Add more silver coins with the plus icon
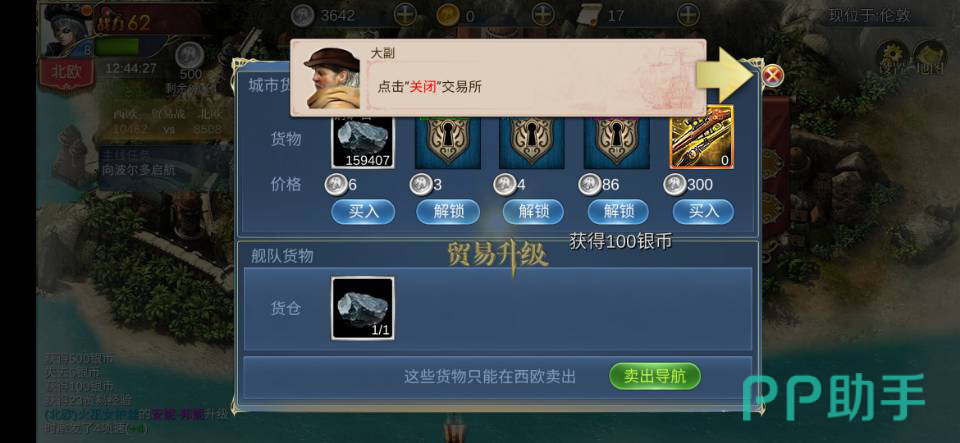 (x=405, y=14)
